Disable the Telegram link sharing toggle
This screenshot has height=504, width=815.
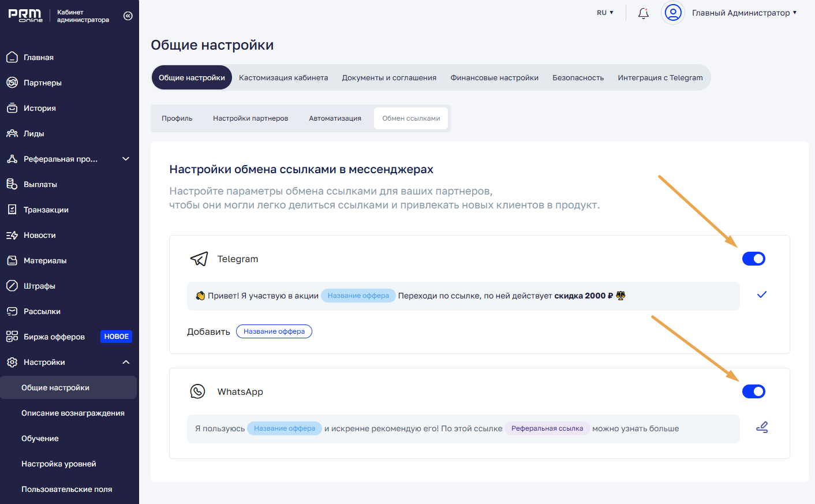click(x=753, y=259)
